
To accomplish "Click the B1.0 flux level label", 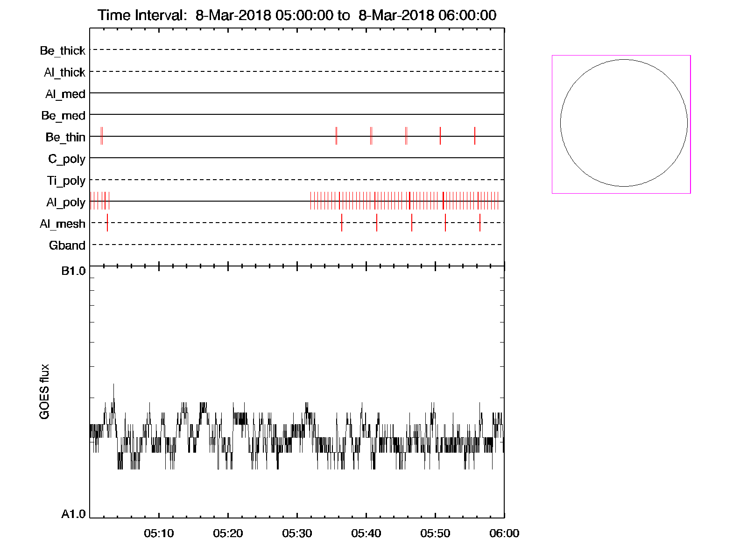I will [74, 271].
